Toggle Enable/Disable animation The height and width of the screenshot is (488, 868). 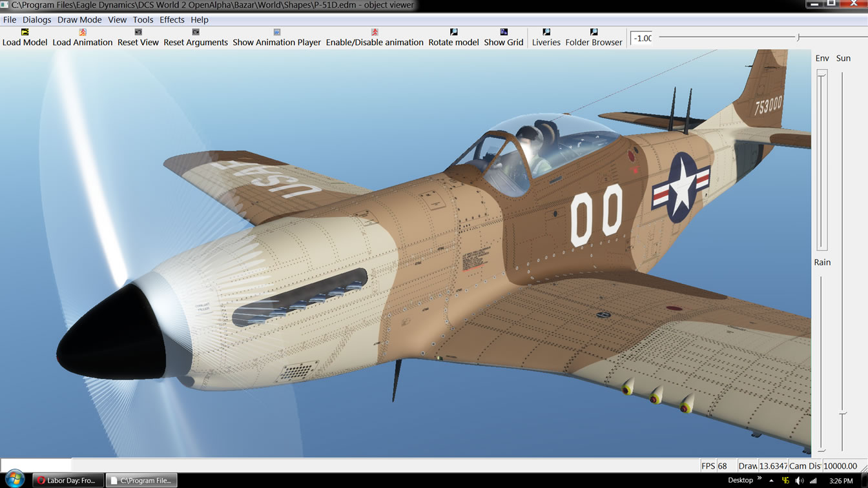374,32
